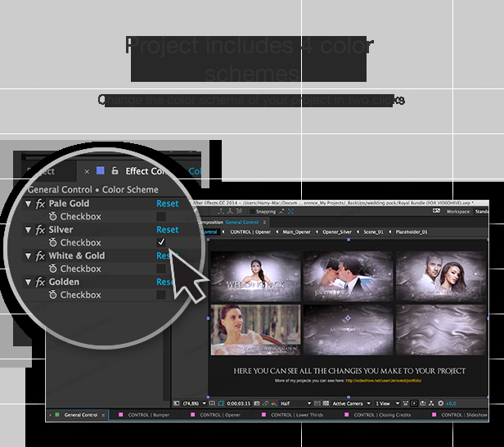
Task: Enable the Golden checkbox
Action: [x=161, y=295]
